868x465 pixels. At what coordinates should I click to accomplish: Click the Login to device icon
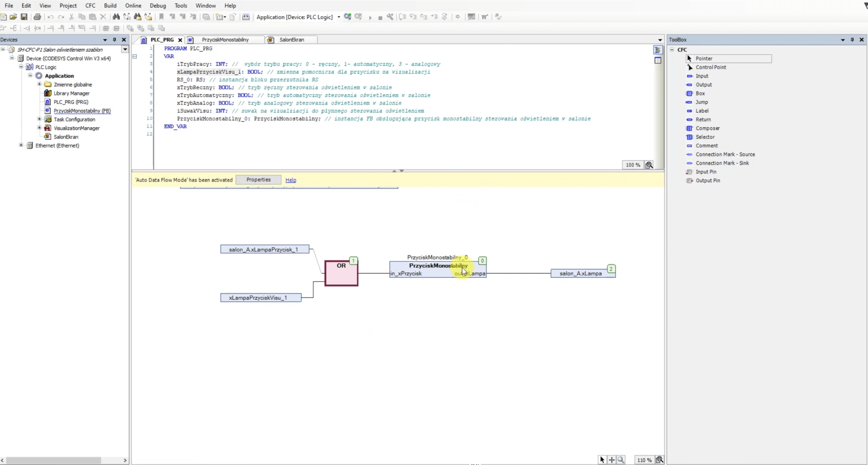(x=348, y=17)
